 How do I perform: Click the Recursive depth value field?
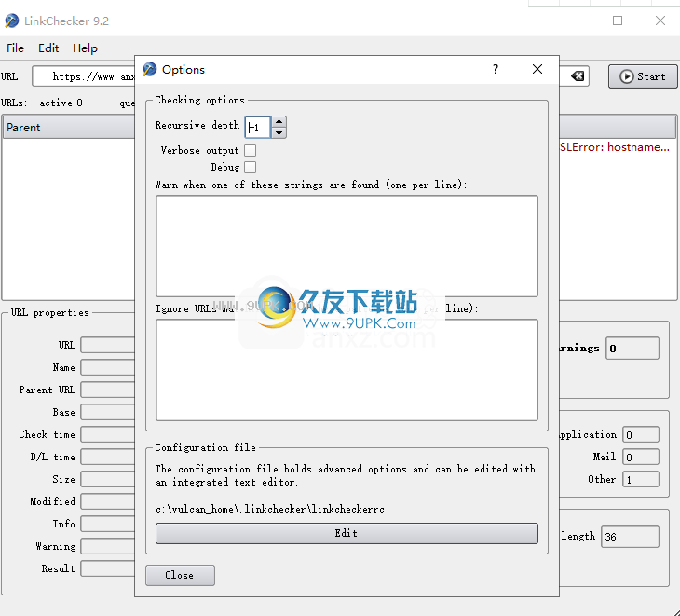click(x=258, y=128)
